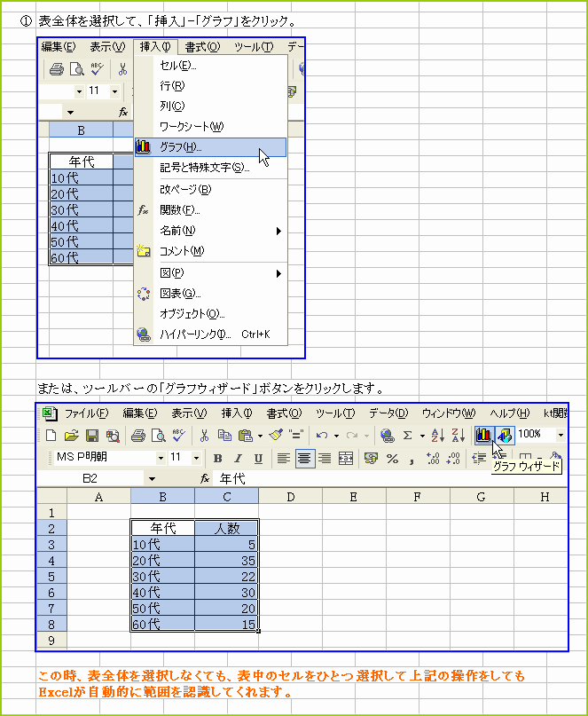This screenshot has width=588, height=716.
Task: Toggle Underline formatting button
Action: (x=258, y=458)
